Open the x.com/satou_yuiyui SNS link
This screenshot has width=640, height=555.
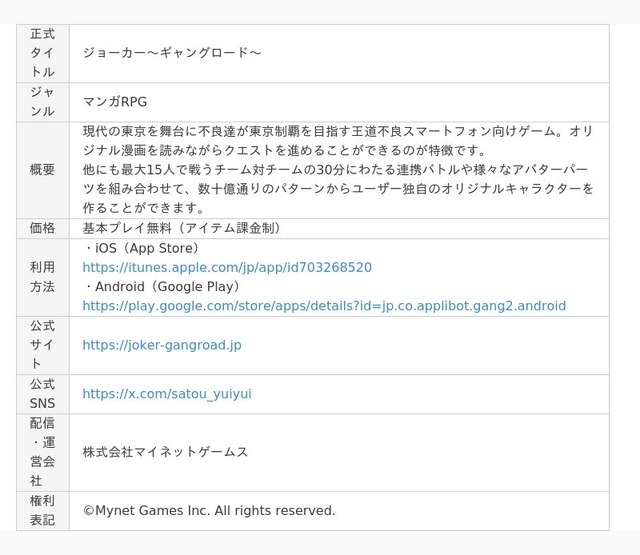coord(167,394)
